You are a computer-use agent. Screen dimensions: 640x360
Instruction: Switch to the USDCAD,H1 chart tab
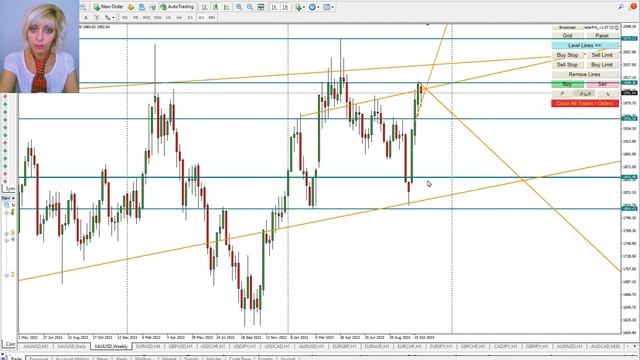277,346
